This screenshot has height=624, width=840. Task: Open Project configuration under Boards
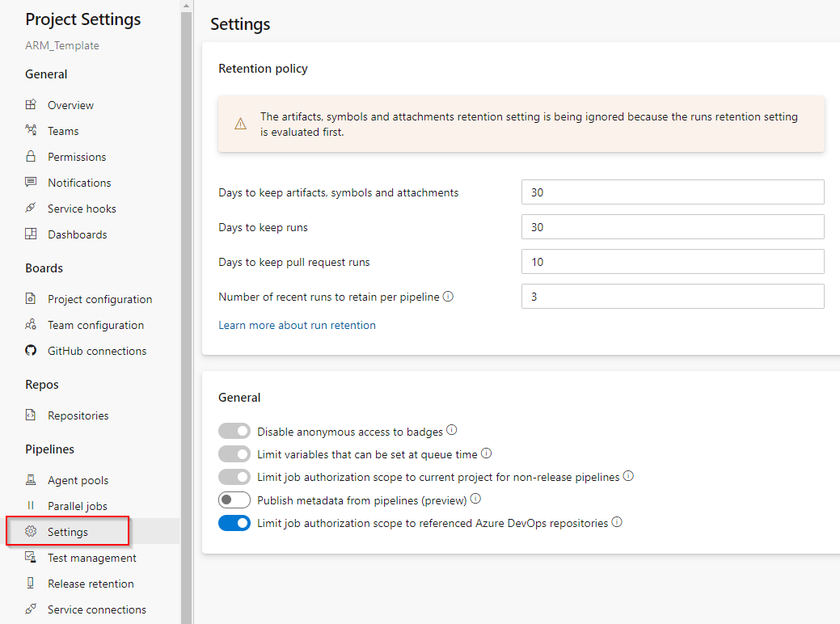point(100,298)
